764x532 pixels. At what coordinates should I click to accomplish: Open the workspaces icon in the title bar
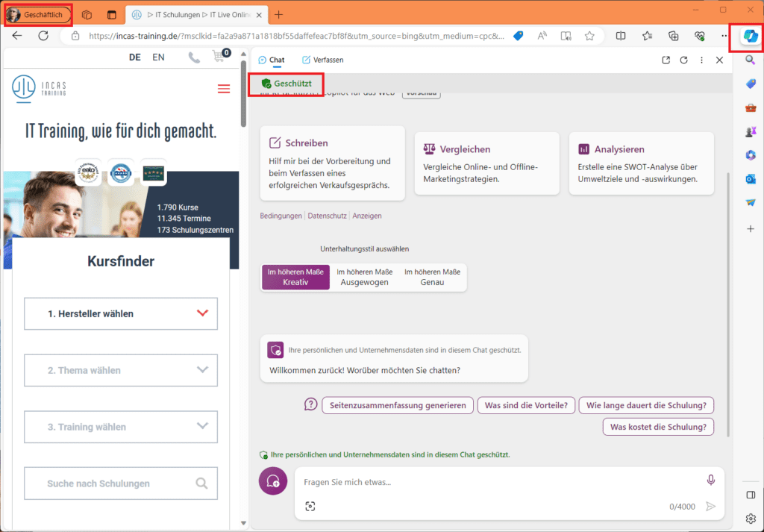pos(87,15)
